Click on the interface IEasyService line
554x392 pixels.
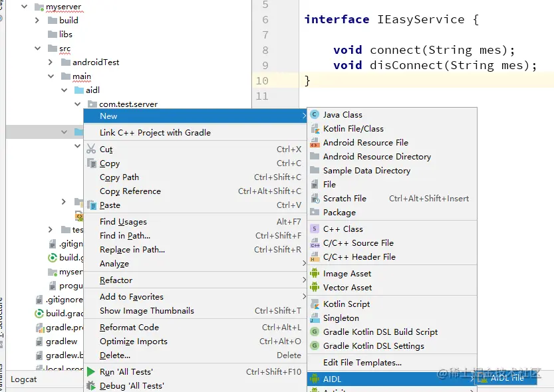point(392,19)
